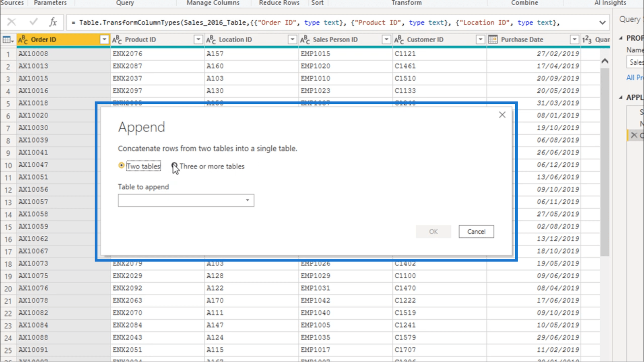Delete the selected applied step X icon

click(634, 135)
